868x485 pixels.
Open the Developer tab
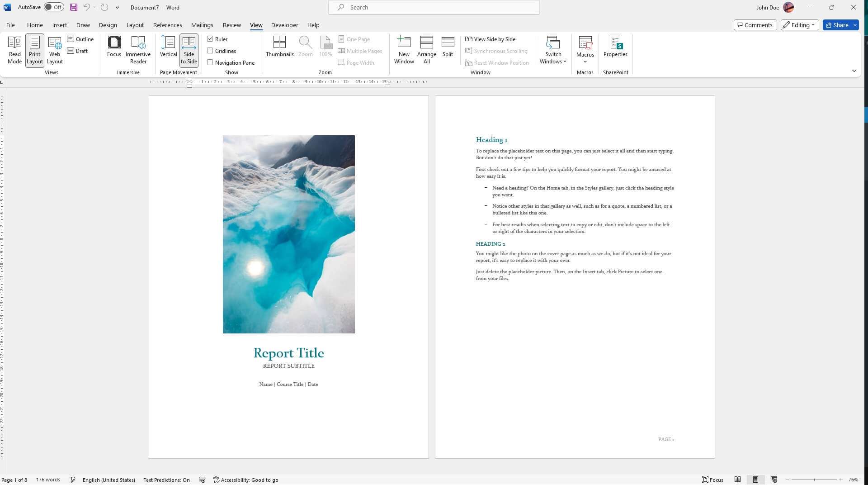[284, 25]
